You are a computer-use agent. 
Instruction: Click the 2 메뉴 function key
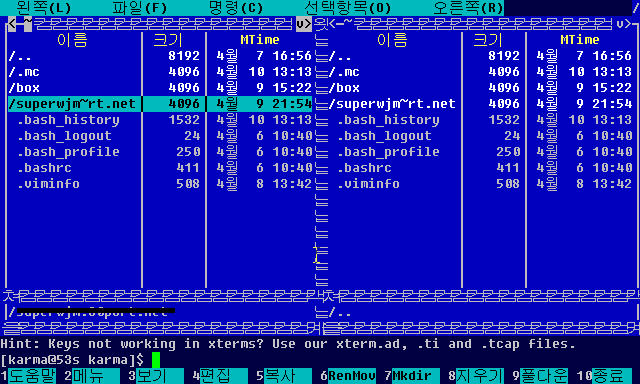92,375
